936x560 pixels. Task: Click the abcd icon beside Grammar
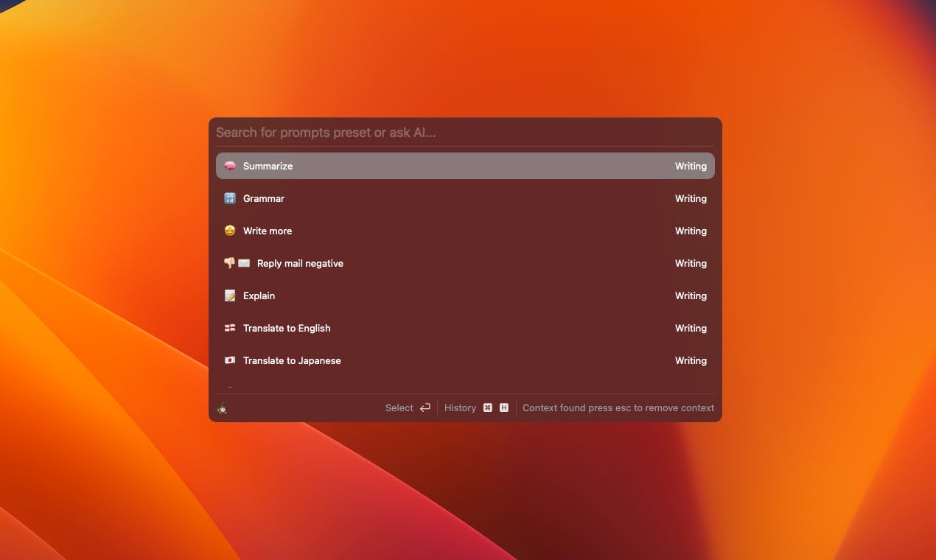230,198
